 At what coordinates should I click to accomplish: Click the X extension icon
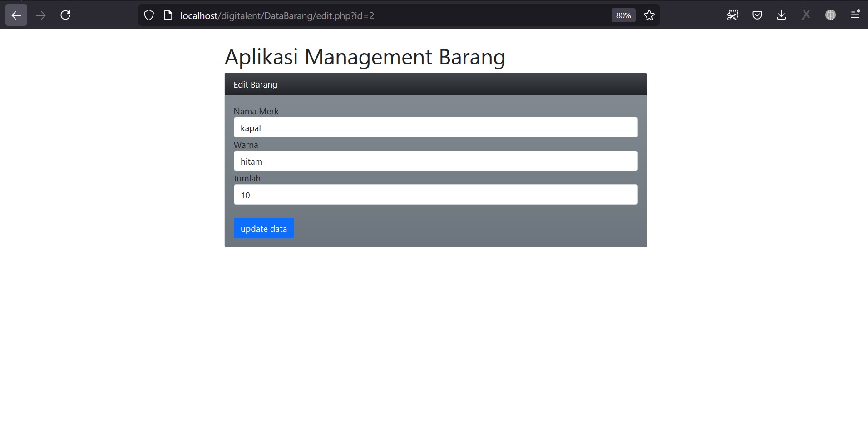[x=806, y=15]
